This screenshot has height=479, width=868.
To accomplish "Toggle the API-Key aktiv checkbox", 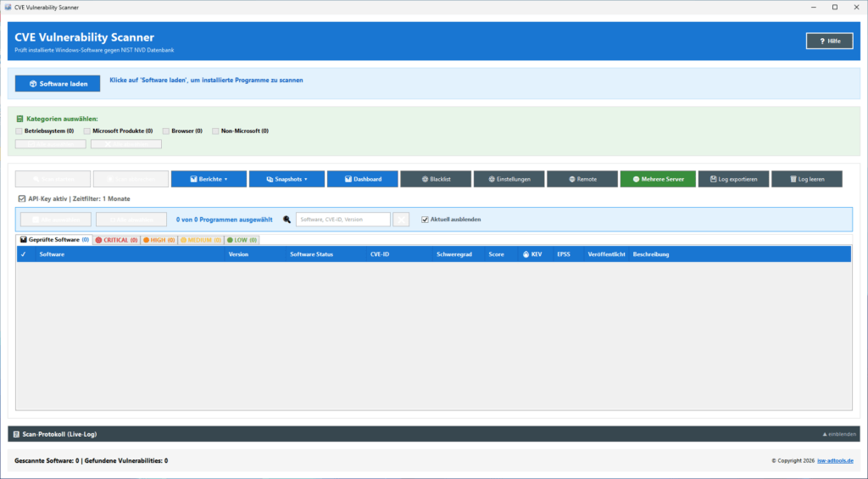I will [21, 198].
